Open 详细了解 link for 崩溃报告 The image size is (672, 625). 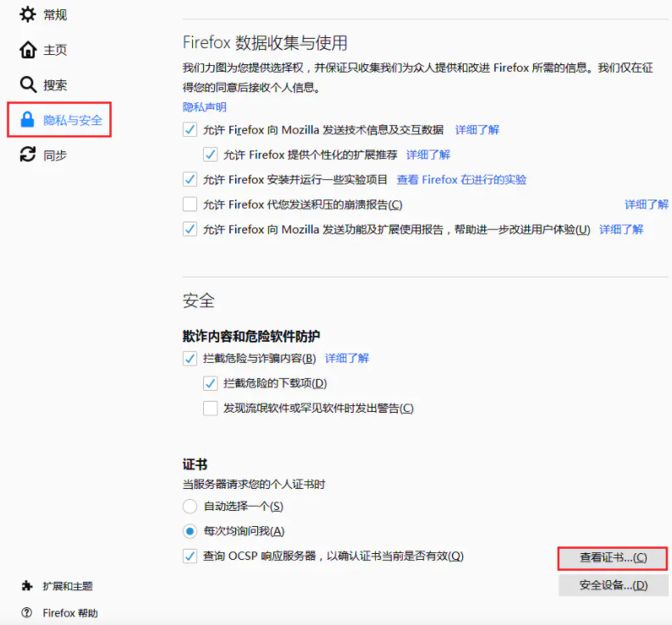pos(647,205)
